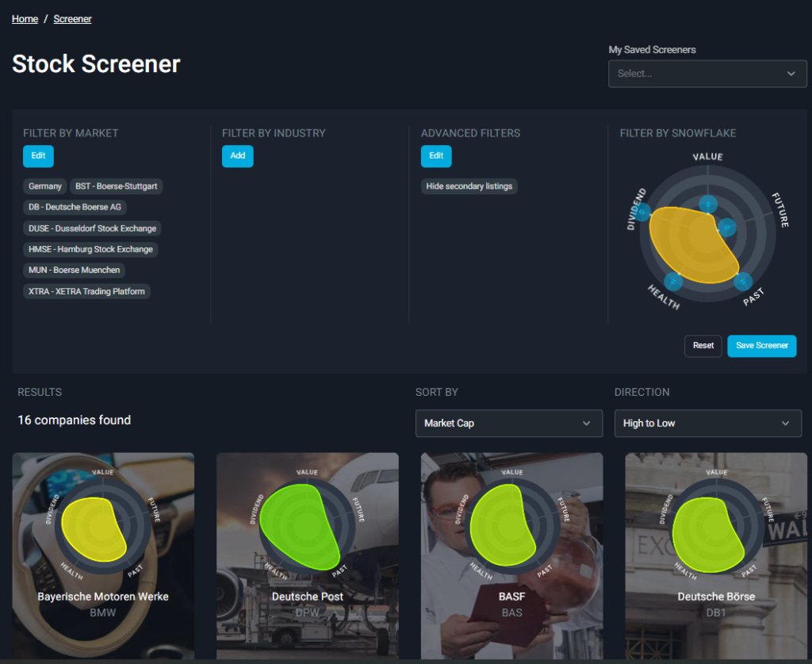Open the Screener breadcrumb link
Viewport: 812px width, 664px height.
[x=72, y=19]
